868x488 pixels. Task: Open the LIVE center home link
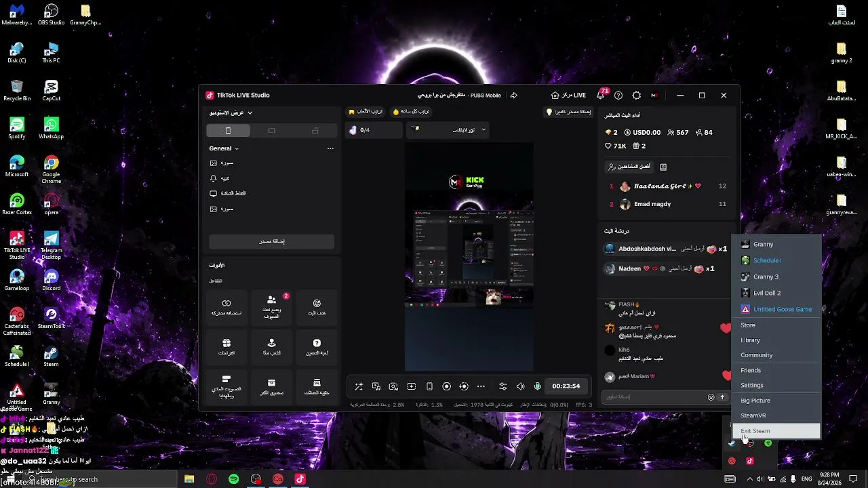pos(568,96)
